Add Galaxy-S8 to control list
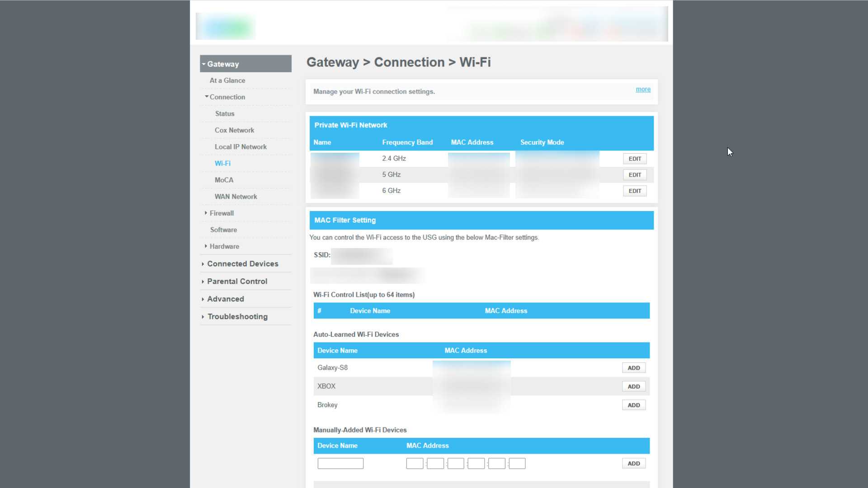This screenshot has width=868, height=488. tap(634, 368)
